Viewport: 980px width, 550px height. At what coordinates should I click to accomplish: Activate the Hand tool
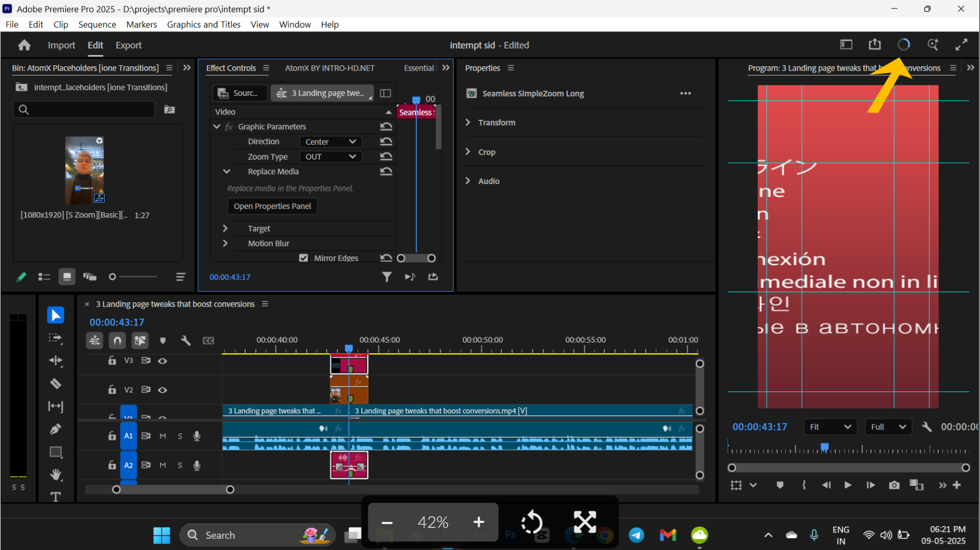55,475
